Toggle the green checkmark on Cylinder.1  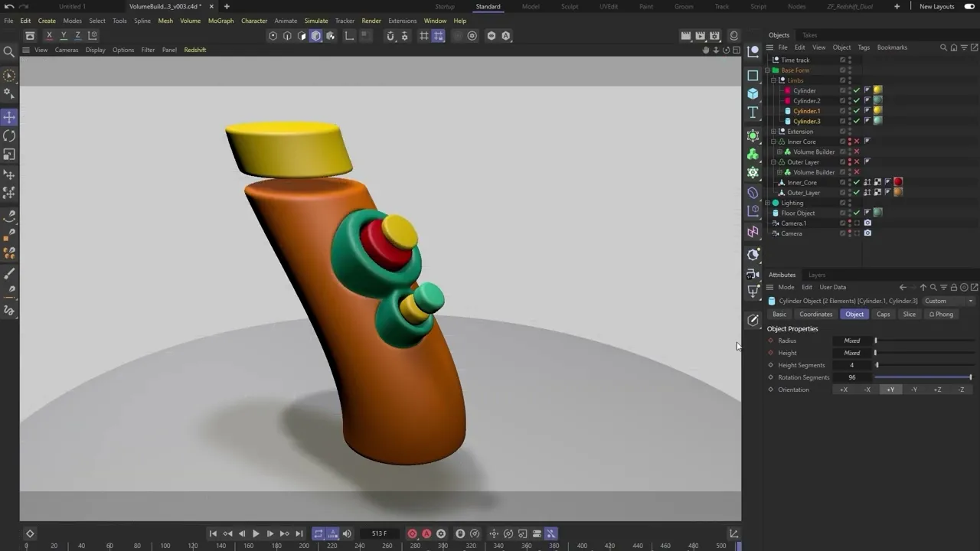pyautogui.click(x=857, y=111)
